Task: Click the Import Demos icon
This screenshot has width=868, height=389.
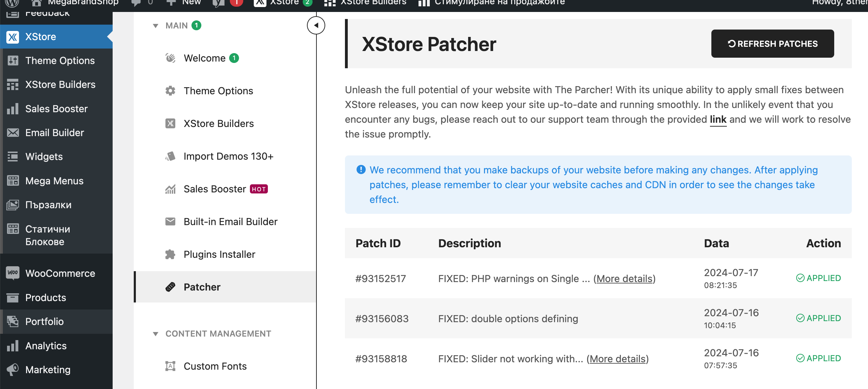Action: coord(170,156)
